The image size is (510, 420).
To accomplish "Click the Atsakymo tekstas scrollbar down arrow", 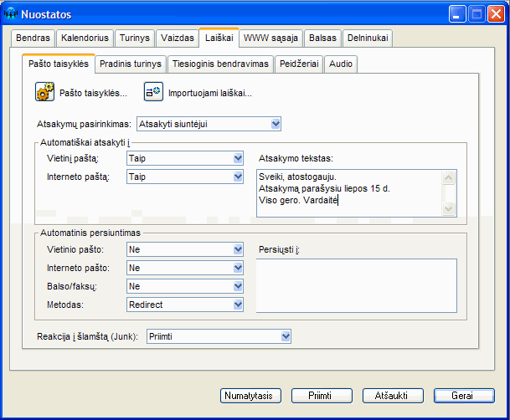I will coord(448,209).
